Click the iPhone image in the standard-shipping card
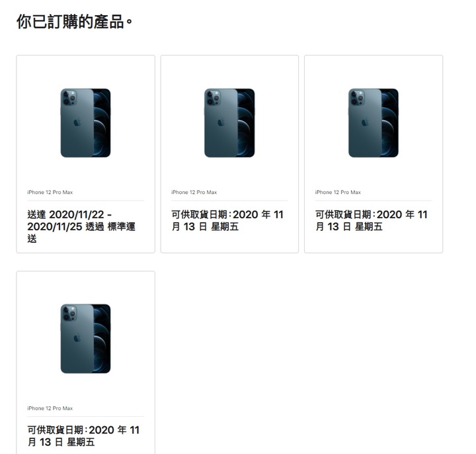 (85, 123)
